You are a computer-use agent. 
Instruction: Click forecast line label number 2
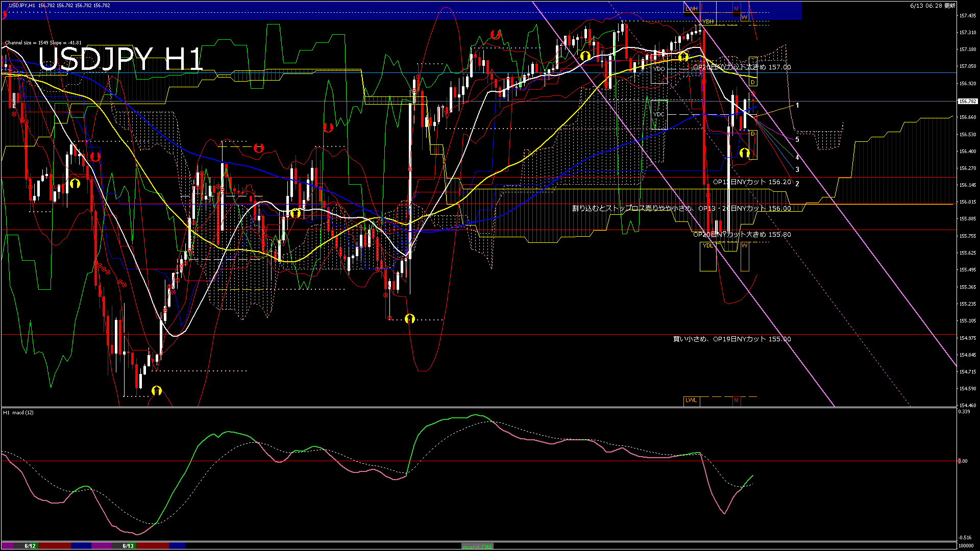click(x=797, y=184)
